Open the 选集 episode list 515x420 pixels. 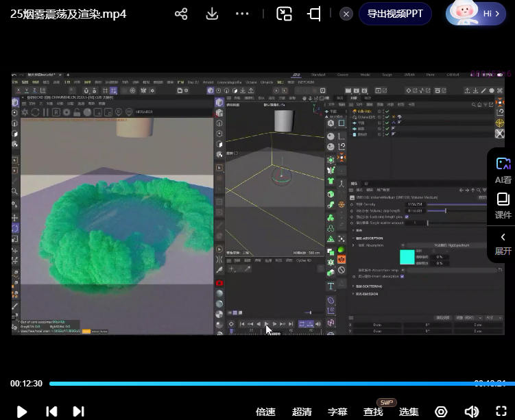(x=409, y=411)
